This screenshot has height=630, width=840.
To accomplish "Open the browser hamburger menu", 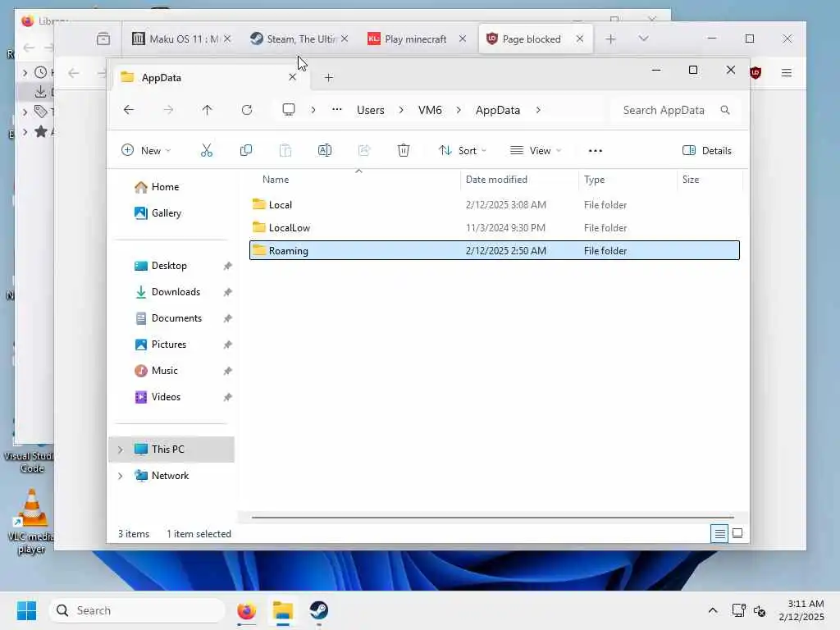I will [787, 73].
